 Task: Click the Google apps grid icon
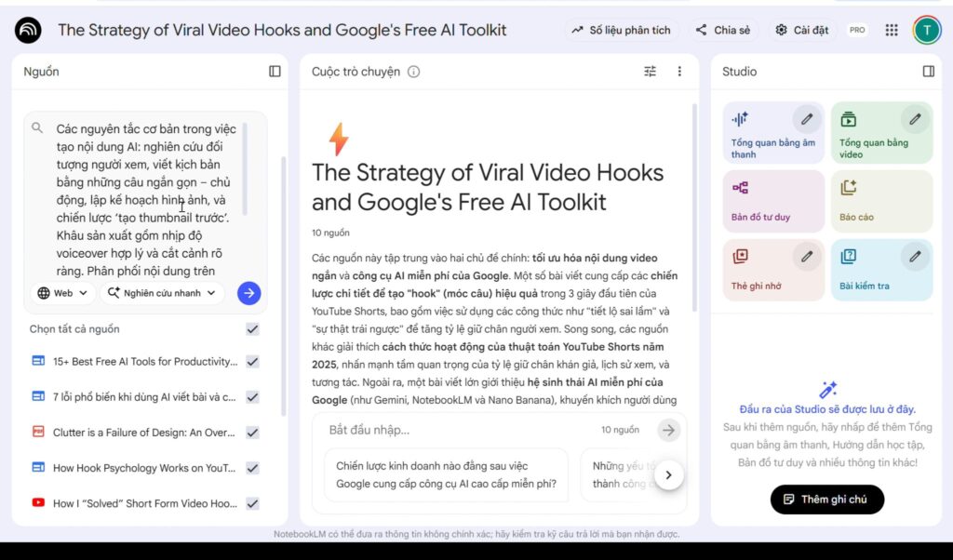[x=892, y=30]
